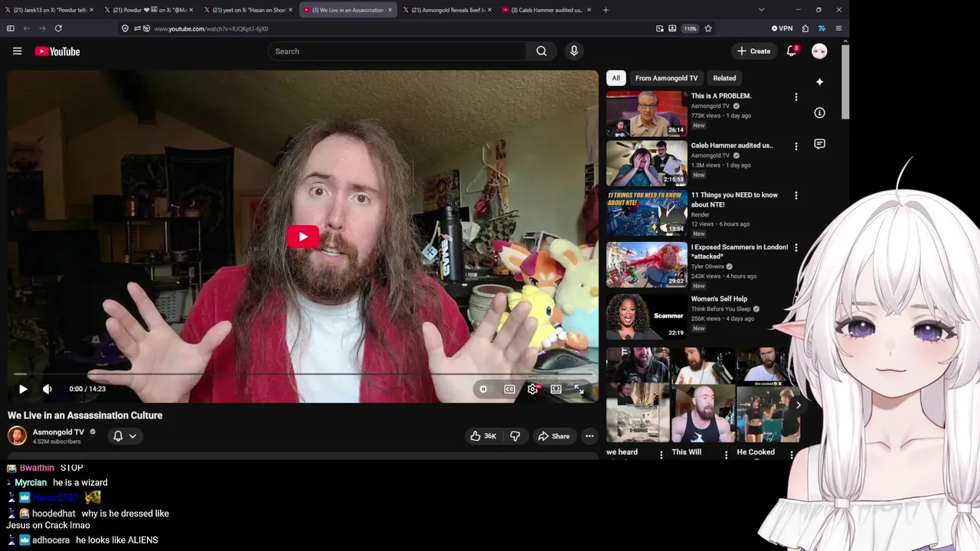Image resolution: width=980 pixels, height=551 pixels.
Task: Switch to the 'Jarek13 on X' browser tab
Action: click(49, 10)
